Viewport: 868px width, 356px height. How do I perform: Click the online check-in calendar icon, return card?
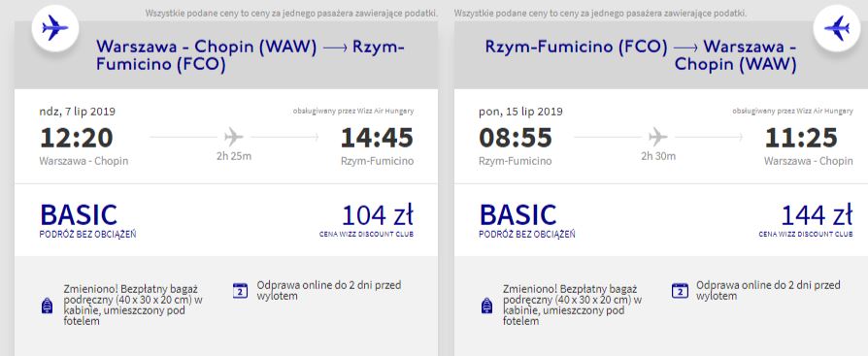tap(680, 290)
